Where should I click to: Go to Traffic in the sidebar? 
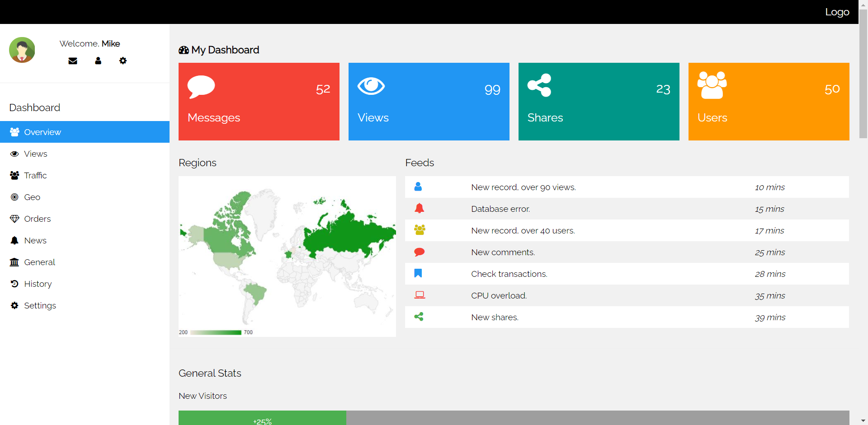(x=35, y=176)
